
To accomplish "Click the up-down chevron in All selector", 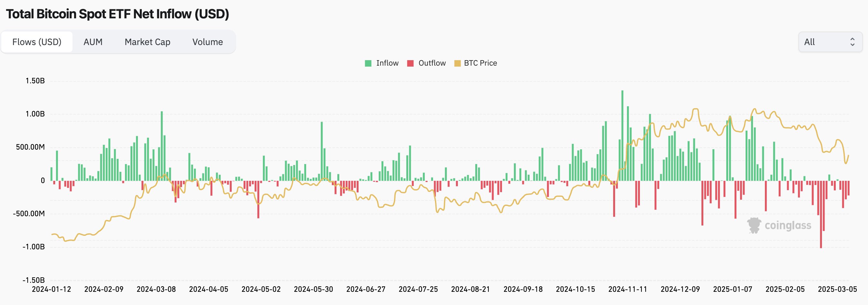I will coord(852,42).
